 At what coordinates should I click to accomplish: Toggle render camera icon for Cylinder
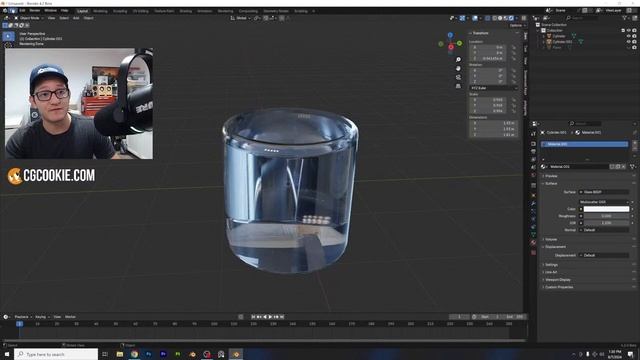[634, 36]
